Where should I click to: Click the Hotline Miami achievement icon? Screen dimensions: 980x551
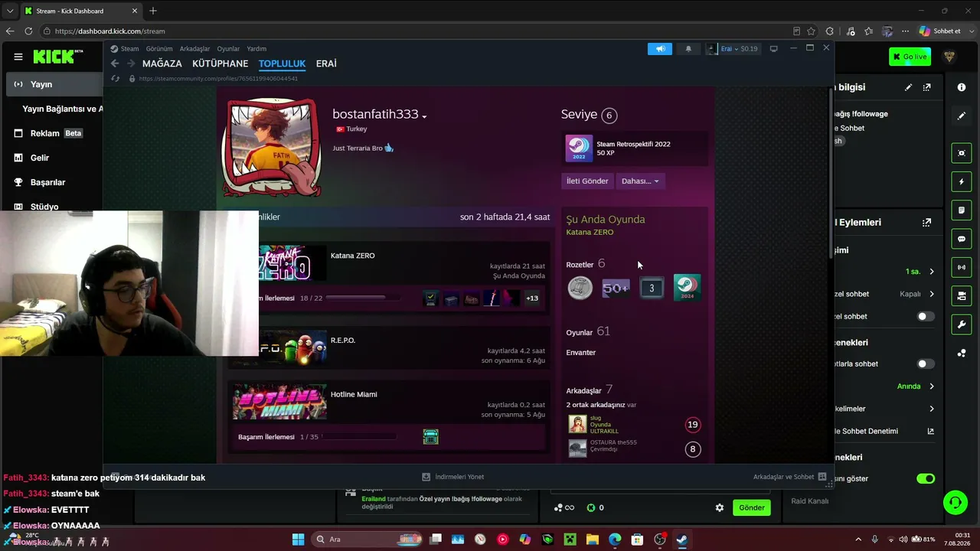point(431,437)
